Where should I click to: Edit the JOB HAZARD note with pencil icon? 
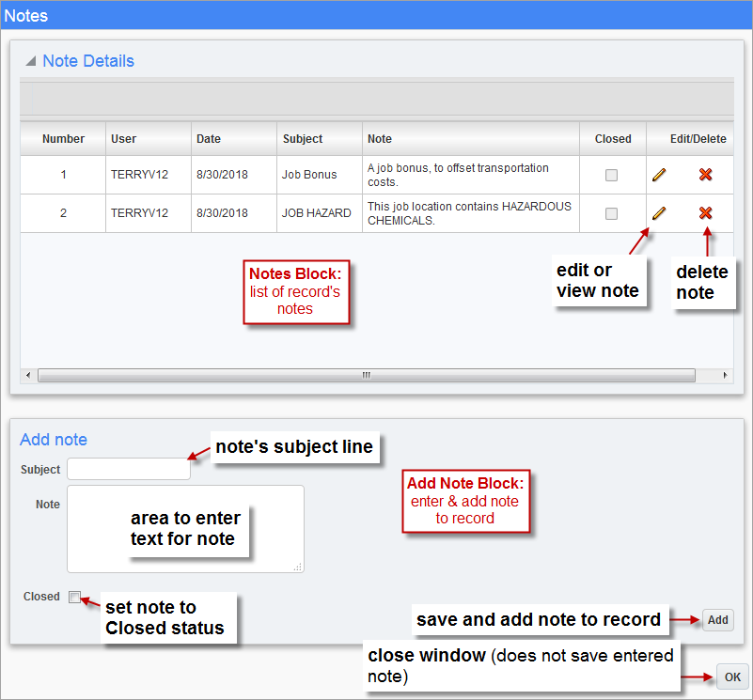(x=659, y=213)
